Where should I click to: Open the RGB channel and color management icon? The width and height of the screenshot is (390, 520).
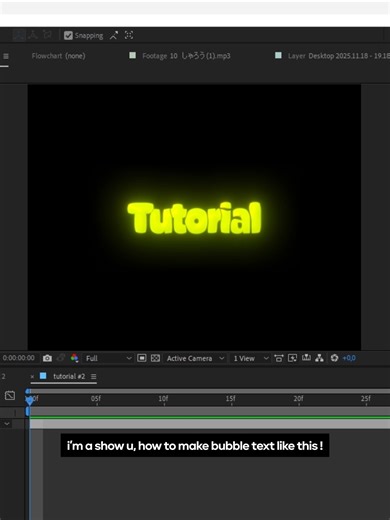74,358
